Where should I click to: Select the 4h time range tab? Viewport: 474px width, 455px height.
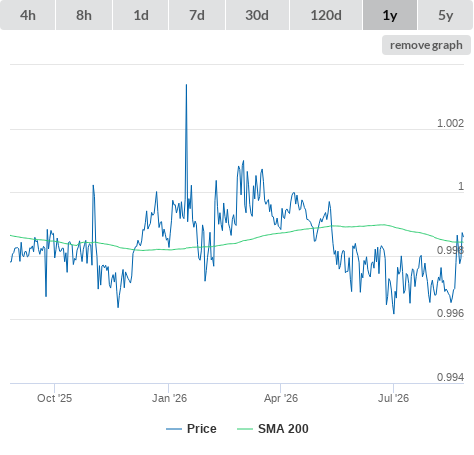[x=28, y=15]
